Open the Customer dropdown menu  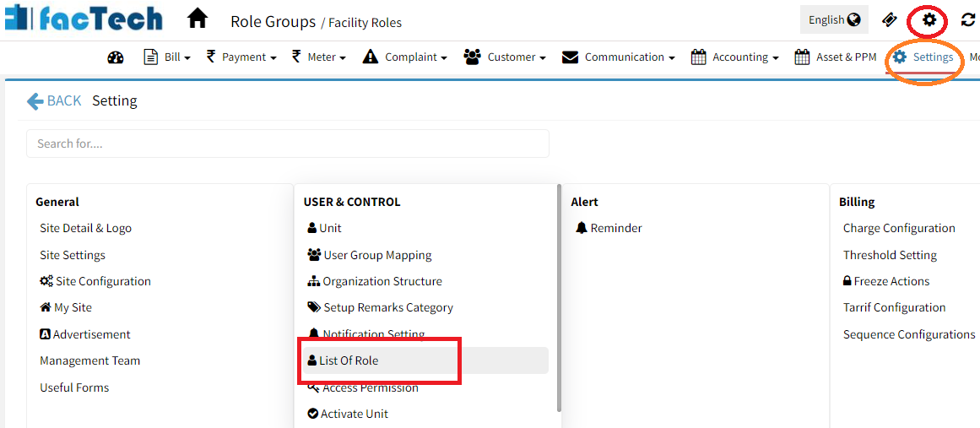pyautogui.click(x=505, y=57)
